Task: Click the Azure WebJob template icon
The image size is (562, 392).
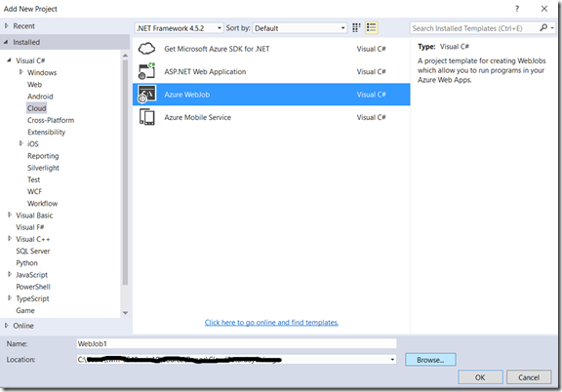Action: point(146,94)
